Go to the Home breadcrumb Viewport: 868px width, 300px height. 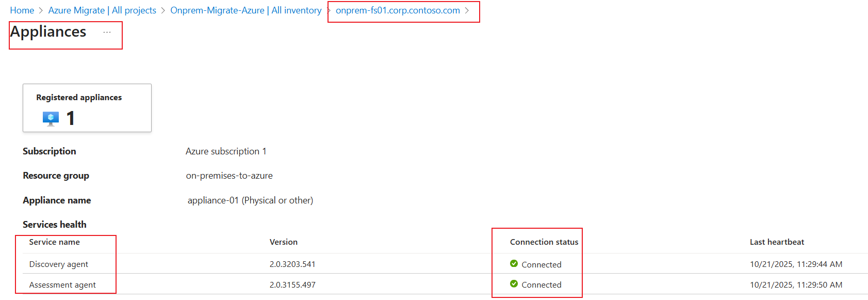(22, 10)
